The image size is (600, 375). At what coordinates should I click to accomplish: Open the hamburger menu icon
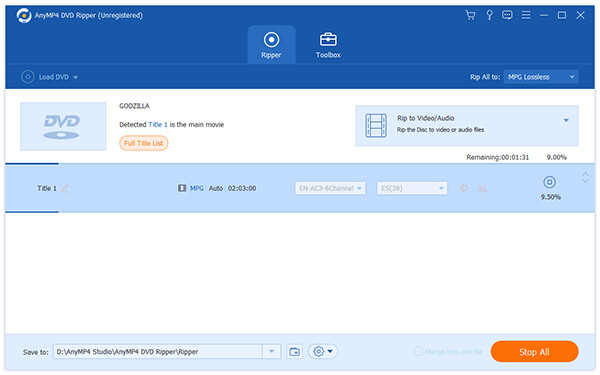pos(526,15)
